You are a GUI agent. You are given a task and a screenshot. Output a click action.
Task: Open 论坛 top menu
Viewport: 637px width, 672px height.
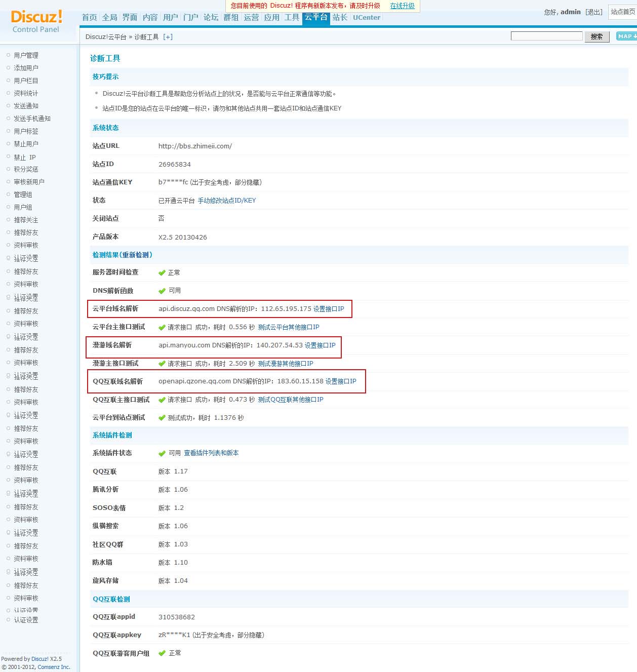point(211,17)
